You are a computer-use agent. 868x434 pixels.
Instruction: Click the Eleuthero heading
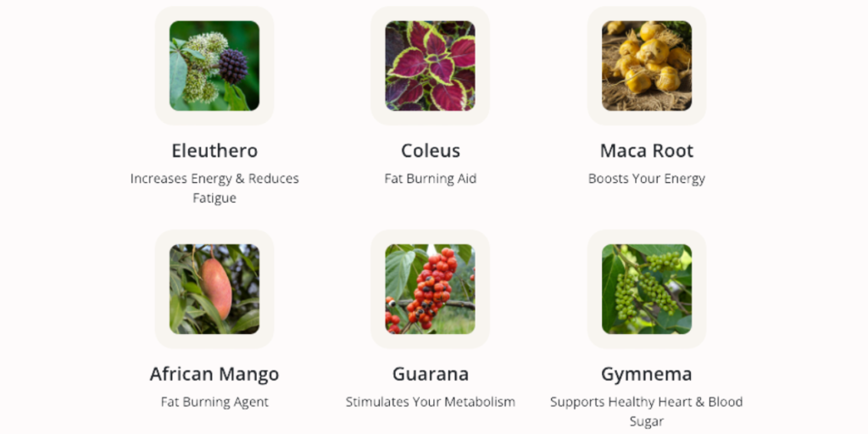[214, 151]
